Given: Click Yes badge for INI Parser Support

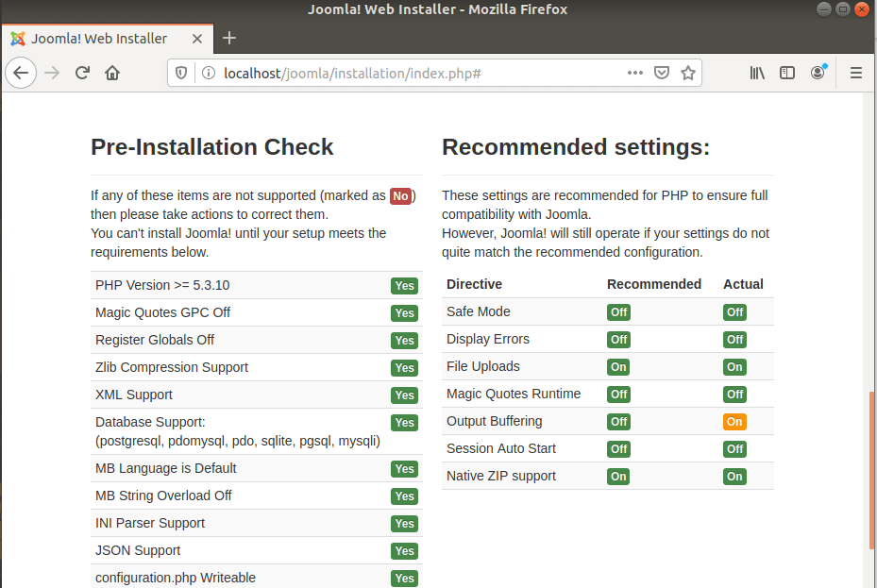Looking at the screenshot, I should point(404,524).
